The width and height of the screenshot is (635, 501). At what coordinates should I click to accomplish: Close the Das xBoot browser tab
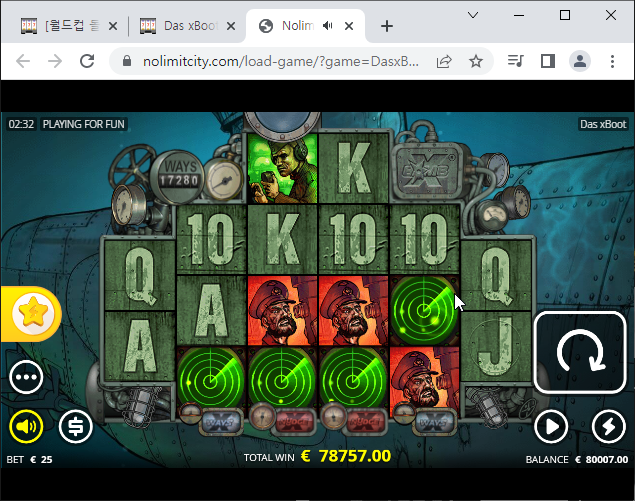click(x=231, y=26)
